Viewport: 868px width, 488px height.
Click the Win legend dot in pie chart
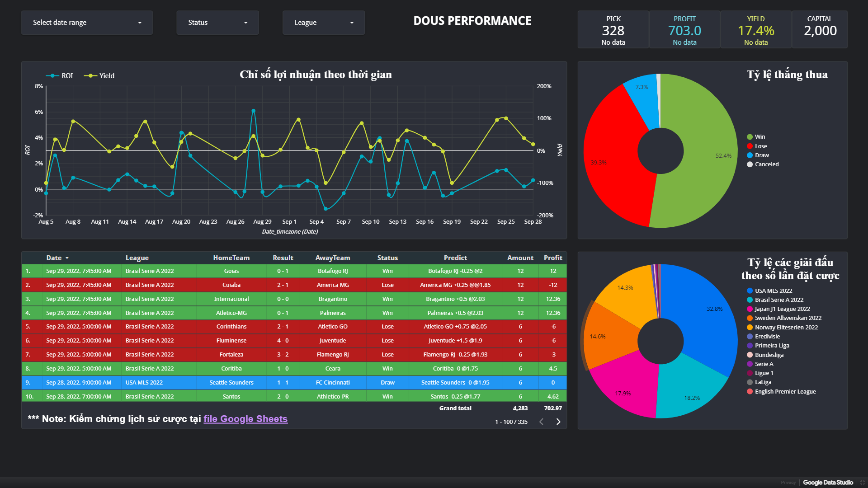(750, 137)
